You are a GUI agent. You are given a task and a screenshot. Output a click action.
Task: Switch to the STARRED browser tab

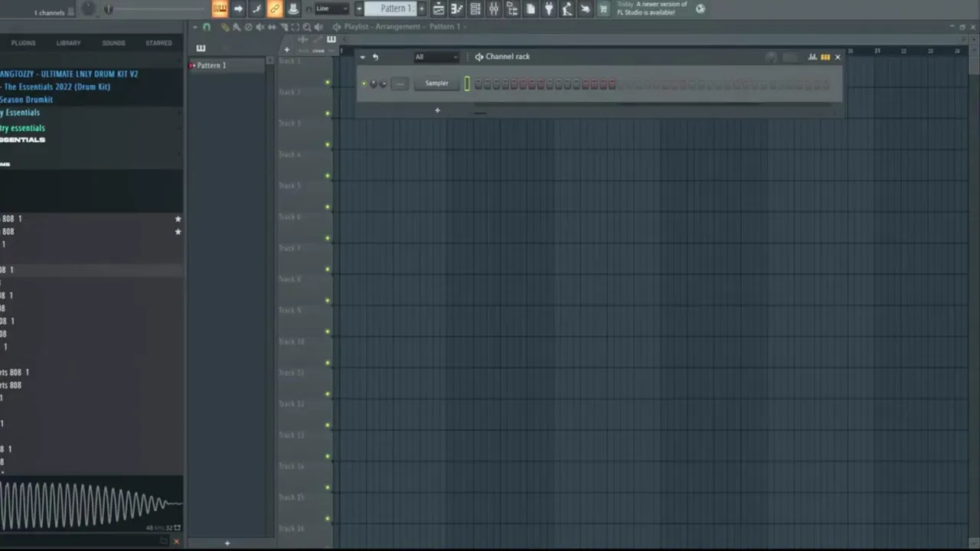point(158,43)
